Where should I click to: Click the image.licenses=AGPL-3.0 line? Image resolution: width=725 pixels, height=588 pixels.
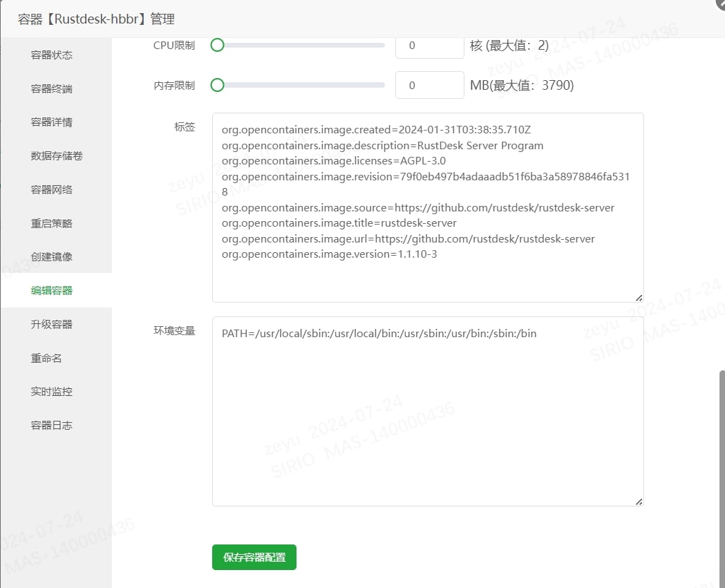(x=334, y=161)
